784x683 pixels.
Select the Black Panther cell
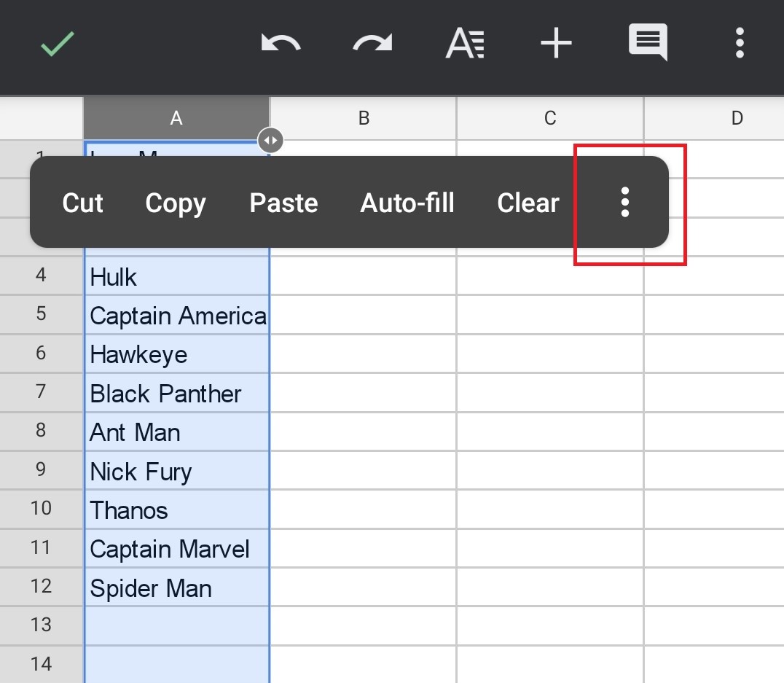click(177, 393)
